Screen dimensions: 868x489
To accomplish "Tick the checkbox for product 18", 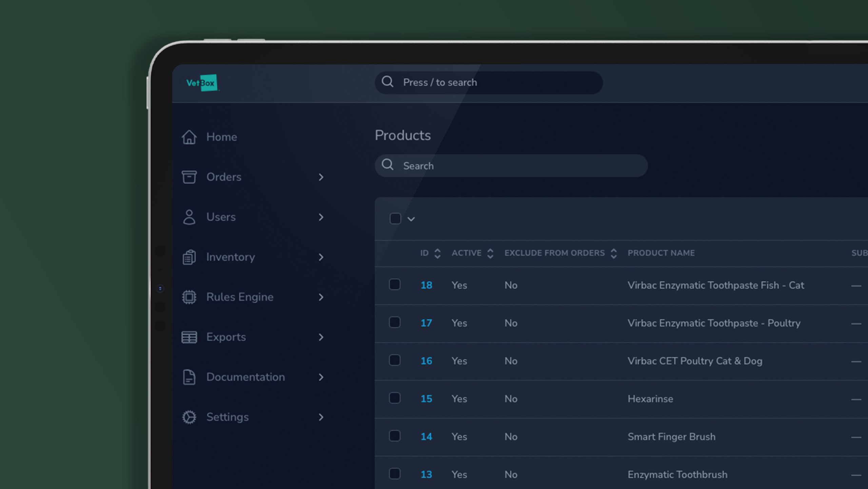I will tap(395, 284).
